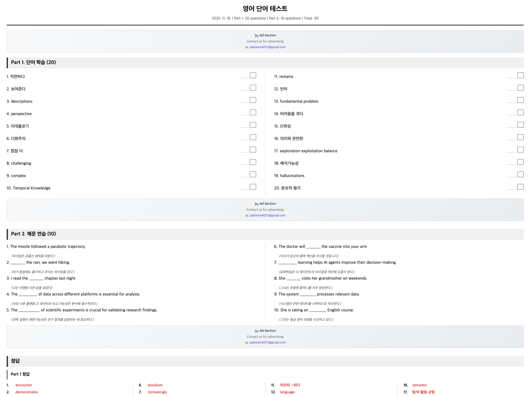This screenshot has width=532, height=397.
Task: Check the box for 11. remains
Action: 521,75
